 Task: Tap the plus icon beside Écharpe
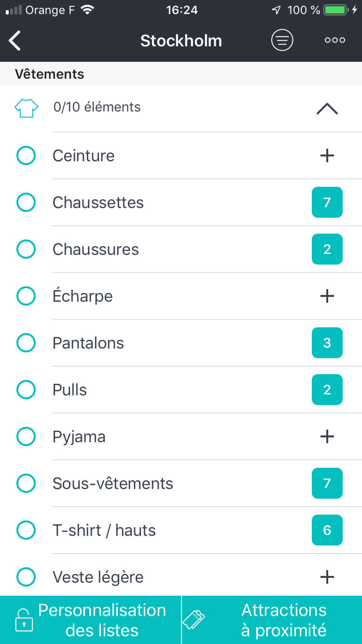(x=327, y=296)
